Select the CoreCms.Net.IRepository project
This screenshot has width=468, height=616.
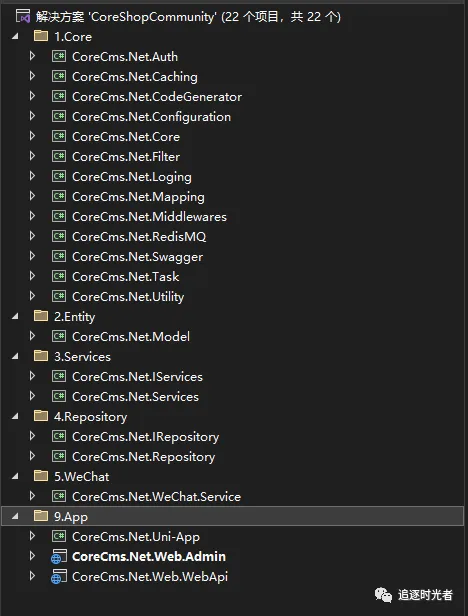145,436
